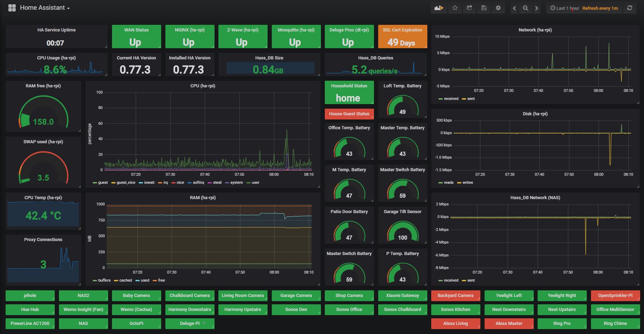Open Disk (ha-rpi) panel title menu

pyautogui.click(x=535, y=114)
